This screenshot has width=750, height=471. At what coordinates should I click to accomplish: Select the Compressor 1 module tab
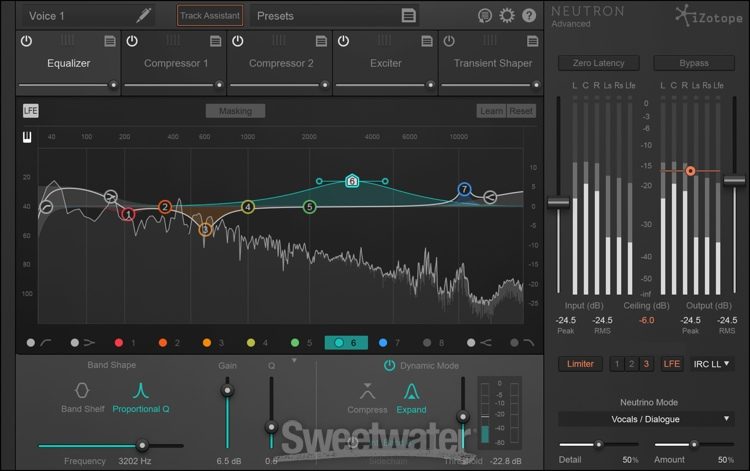(x=176, y=63)
